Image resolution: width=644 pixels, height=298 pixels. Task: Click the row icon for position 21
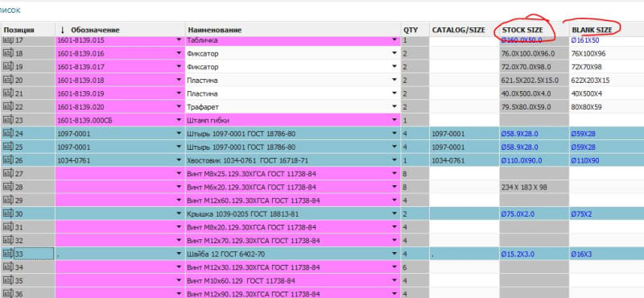tap(8, 93)
